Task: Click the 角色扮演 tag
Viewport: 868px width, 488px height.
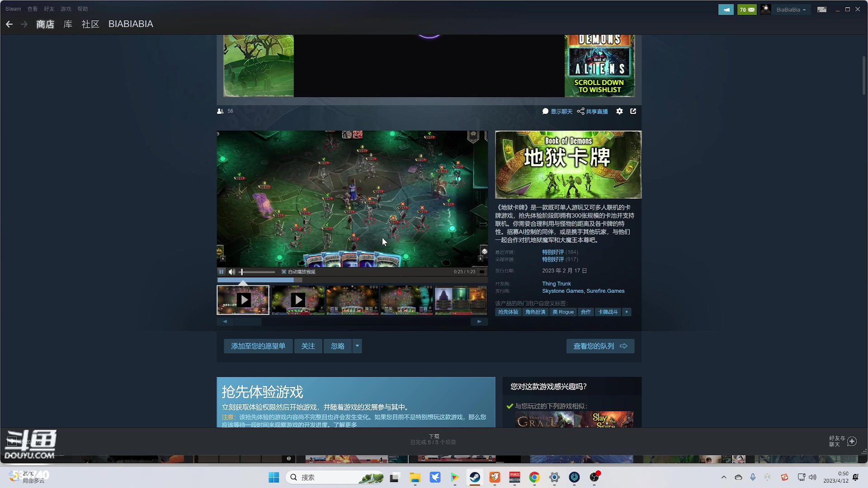Action: [535, 312]
